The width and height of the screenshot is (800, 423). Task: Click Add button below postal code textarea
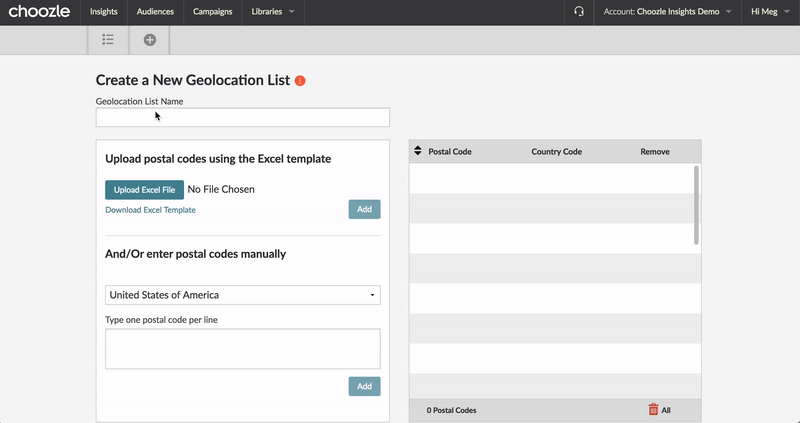click(x=364, y=386)
